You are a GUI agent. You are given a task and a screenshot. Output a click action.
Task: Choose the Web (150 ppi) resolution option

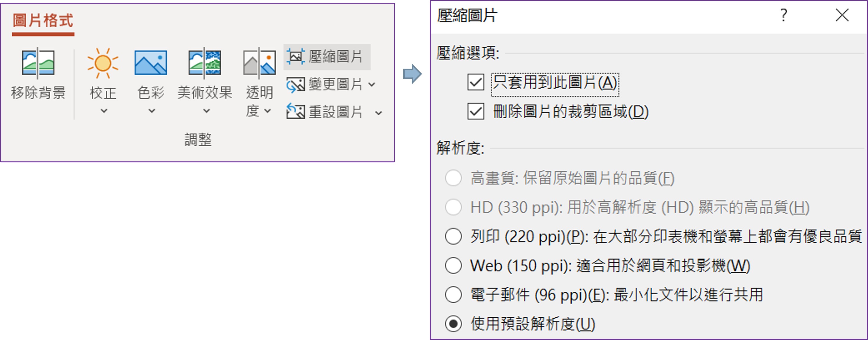(453, 266)
